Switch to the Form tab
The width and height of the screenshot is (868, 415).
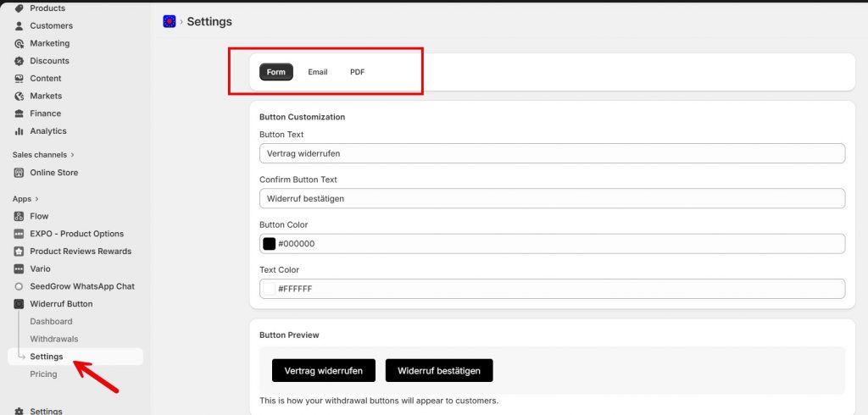276,72
